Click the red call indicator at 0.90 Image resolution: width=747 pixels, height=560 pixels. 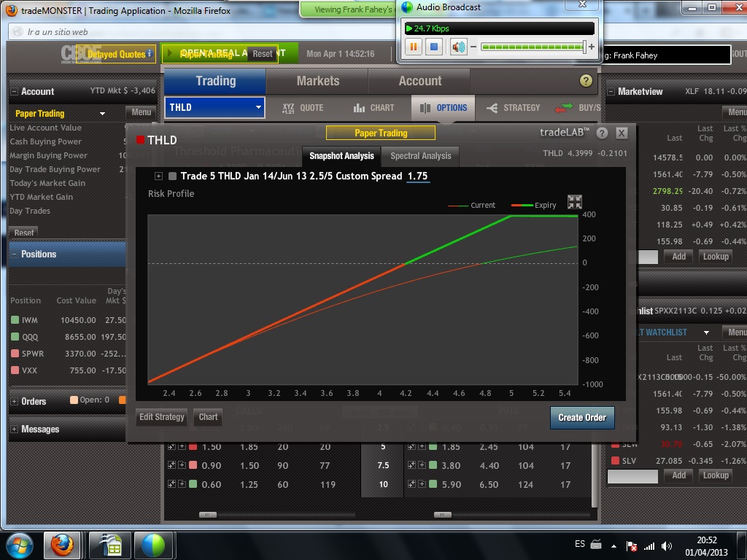point(193,465)
